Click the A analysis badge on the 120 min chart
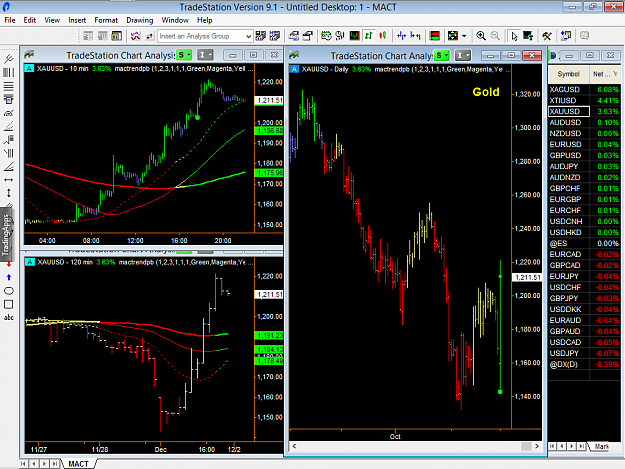Screen dimensions: 625x469 coord(29,262)
